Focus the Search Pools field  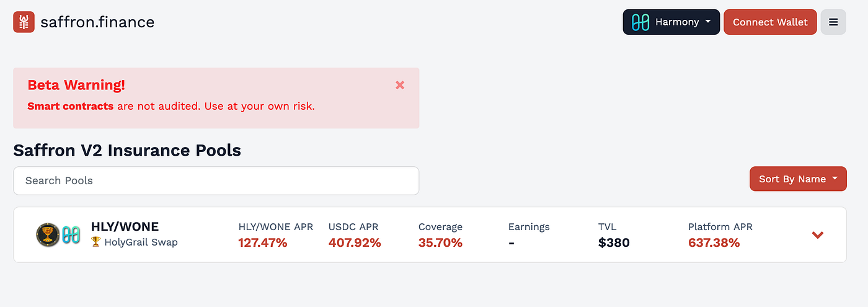216,180
